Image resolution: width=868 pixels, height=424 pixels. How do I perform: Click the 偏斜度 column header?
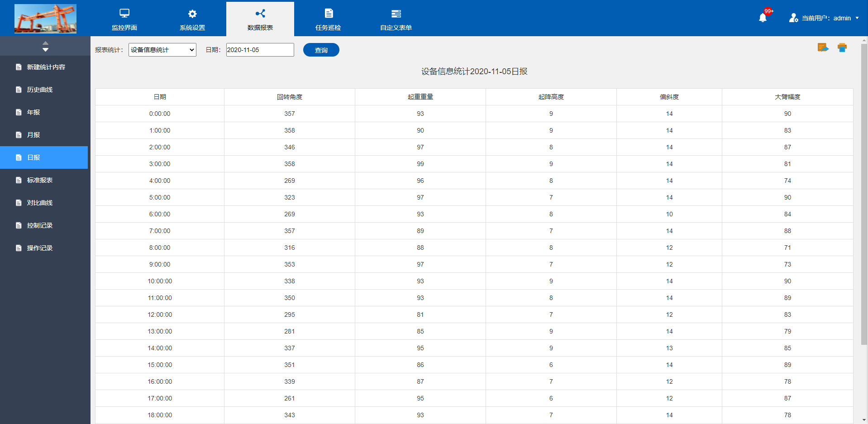pyautogui.click(x=669, y=97)
